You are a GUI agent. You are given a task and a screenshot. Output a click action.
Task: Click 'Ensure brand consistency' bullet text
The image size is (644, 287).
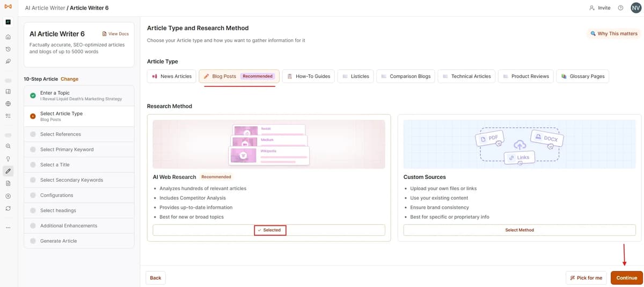[440, 207]
